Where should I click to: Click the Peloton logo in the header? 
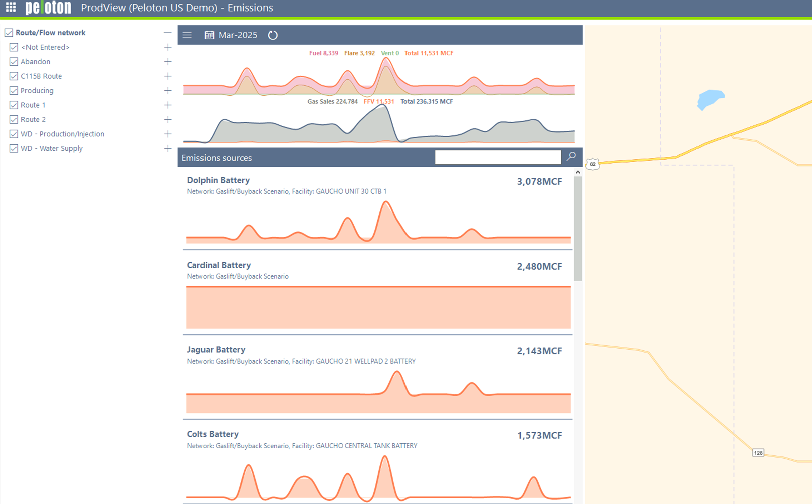pyautogui.click(x=48, y=7)
